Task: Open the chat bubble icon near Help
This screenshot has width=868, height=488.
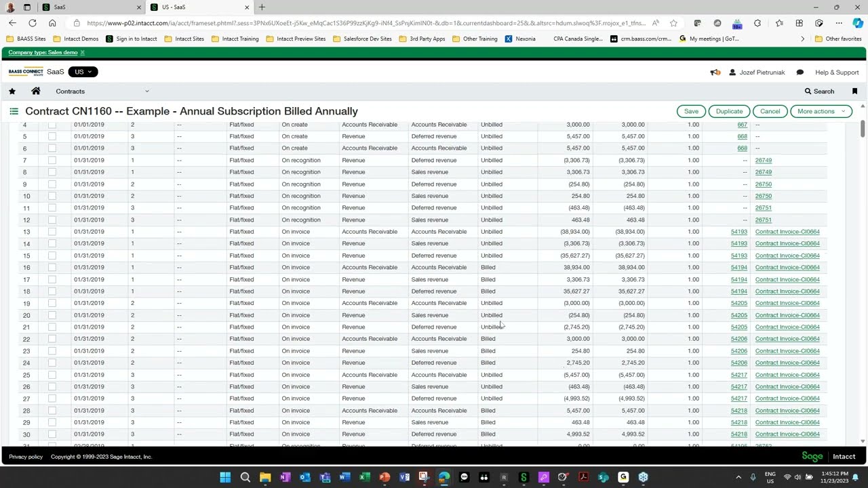Action: 800,73
